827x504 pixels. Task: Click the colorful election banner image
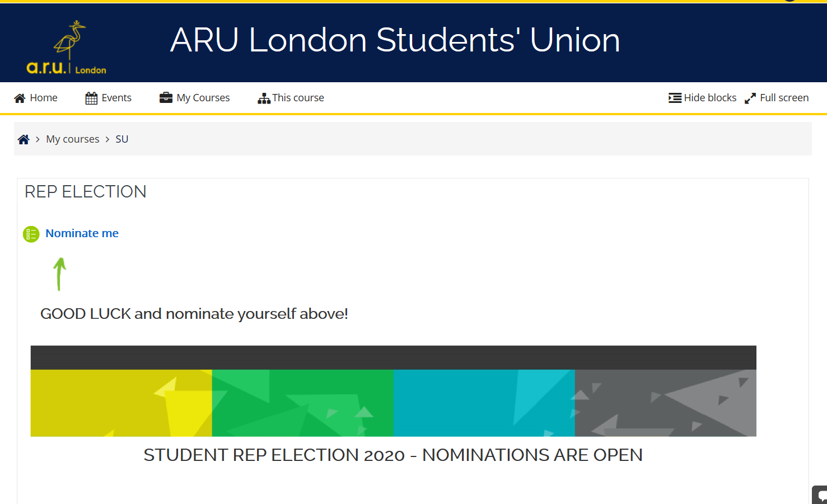[393, 391]
